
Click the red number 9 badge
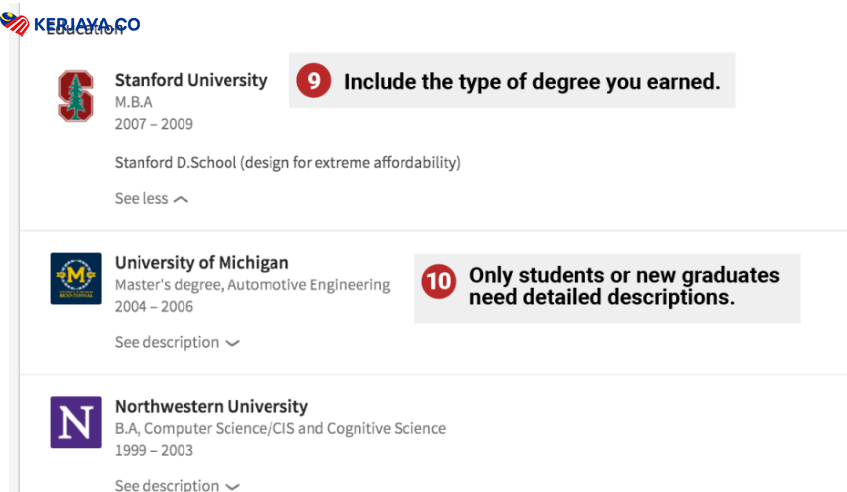(x=313, y=82)
